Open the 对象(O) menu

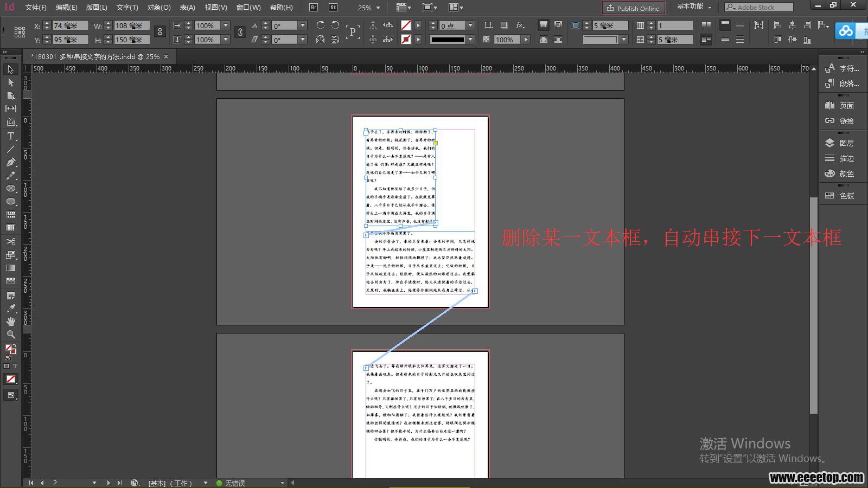coord(159,8)
